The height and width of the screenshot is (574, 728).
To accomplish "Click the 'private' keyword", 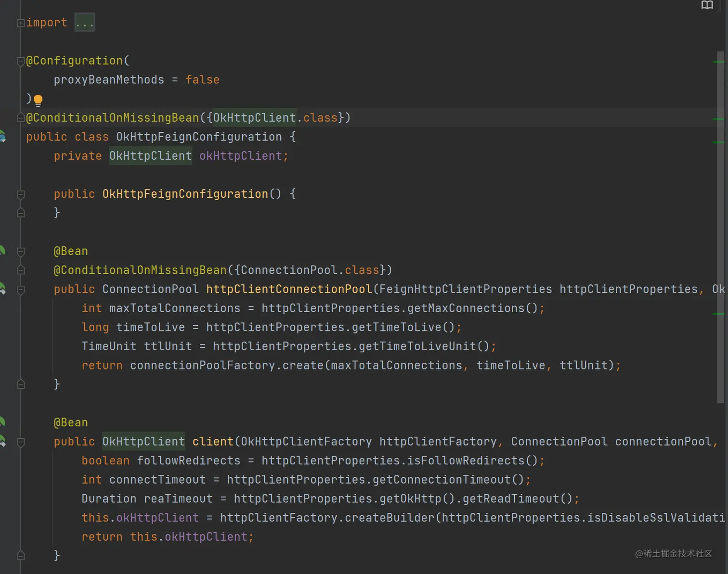I will 78,156.
